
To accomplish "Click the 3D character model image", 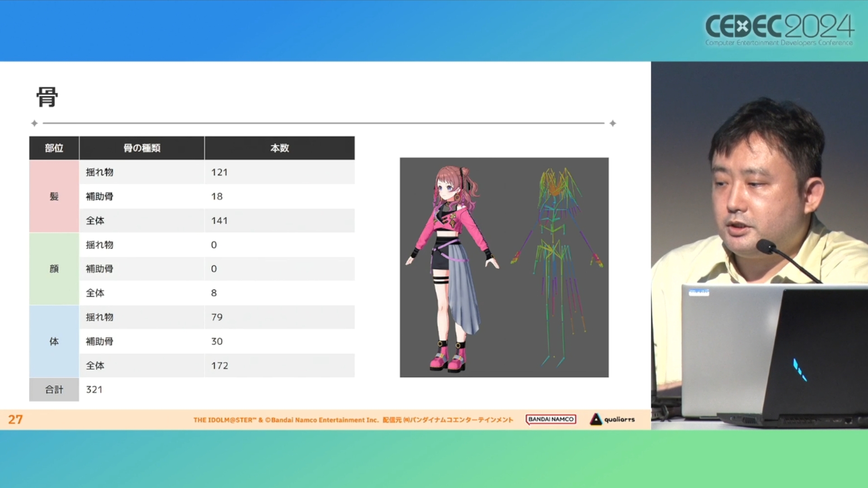I will 452,269.
